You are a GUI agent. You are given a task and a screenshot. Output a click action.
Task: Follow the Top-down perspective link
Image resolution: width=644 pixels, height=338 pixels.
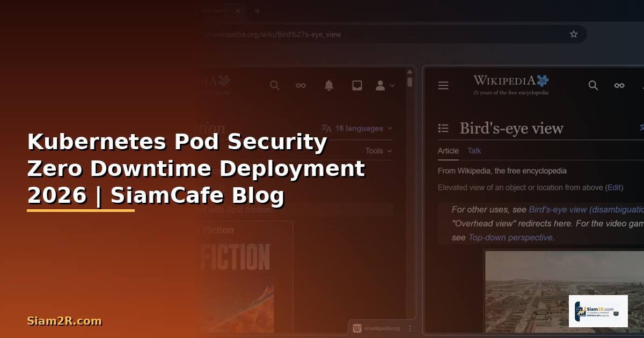(x=510, y=237)
